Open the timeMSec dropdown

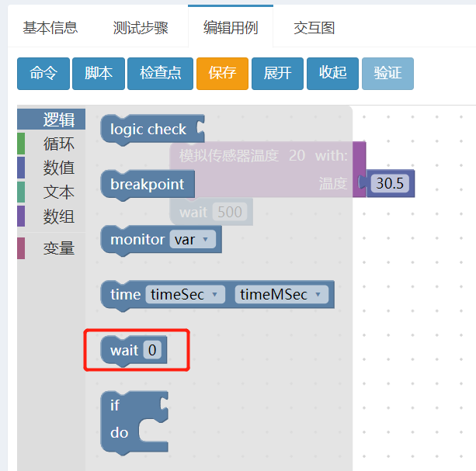point(281,295)
